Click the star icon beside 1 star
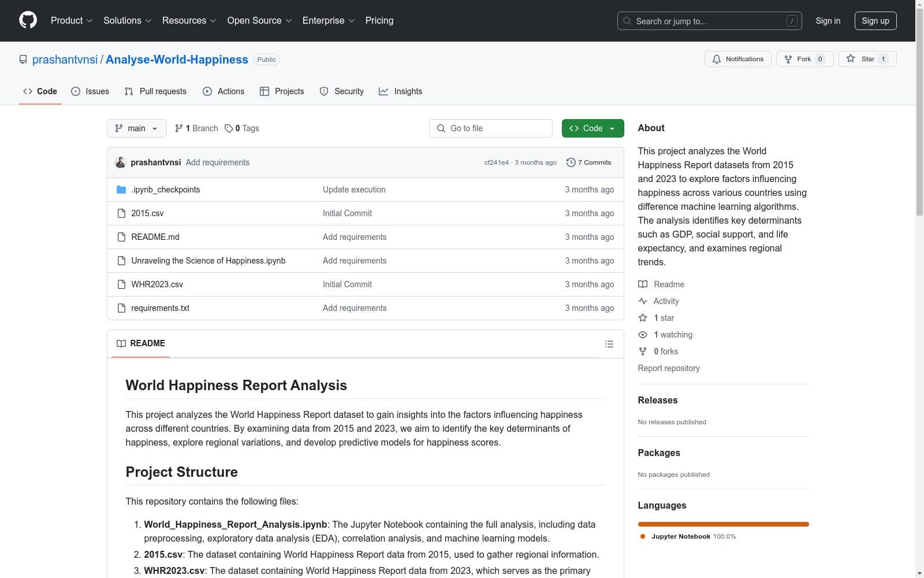This screenshot has width=924, height=578. coord(643,318)
